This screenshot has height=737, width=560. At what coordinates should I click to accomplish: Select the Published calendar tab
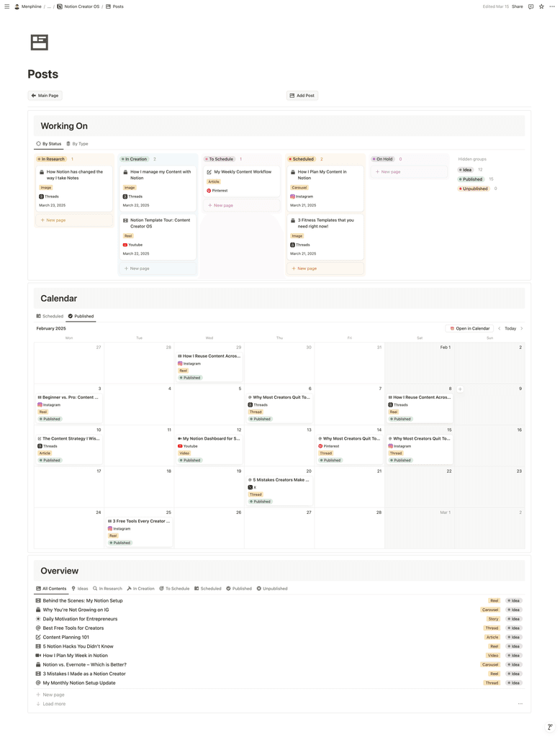(x=81, y=317)
